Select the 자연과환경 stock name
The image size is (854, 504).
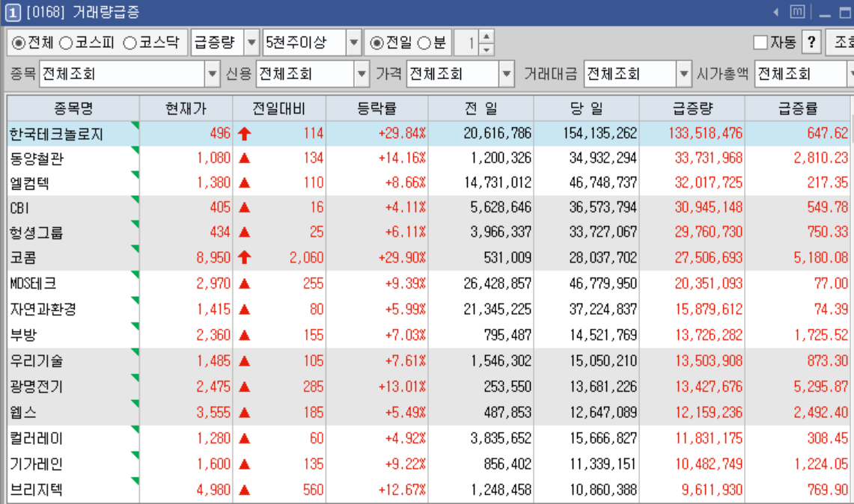pos(43,309)
